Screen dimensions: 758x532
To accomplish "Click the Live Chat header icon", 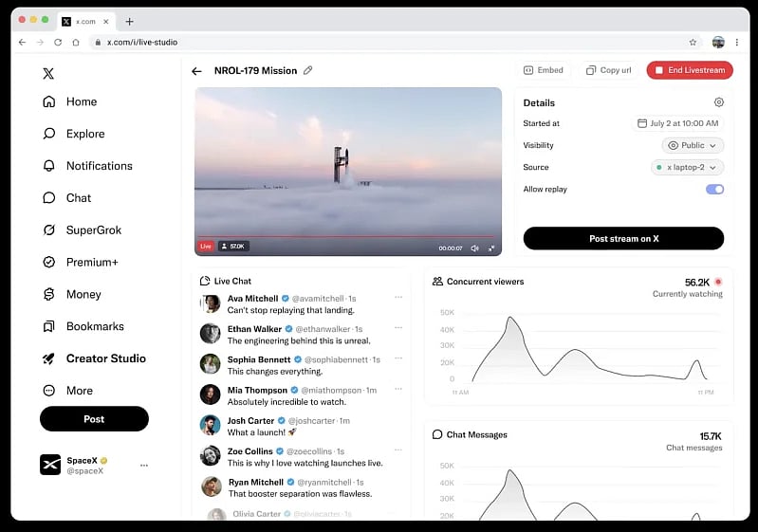I will (x=205, y=281).
